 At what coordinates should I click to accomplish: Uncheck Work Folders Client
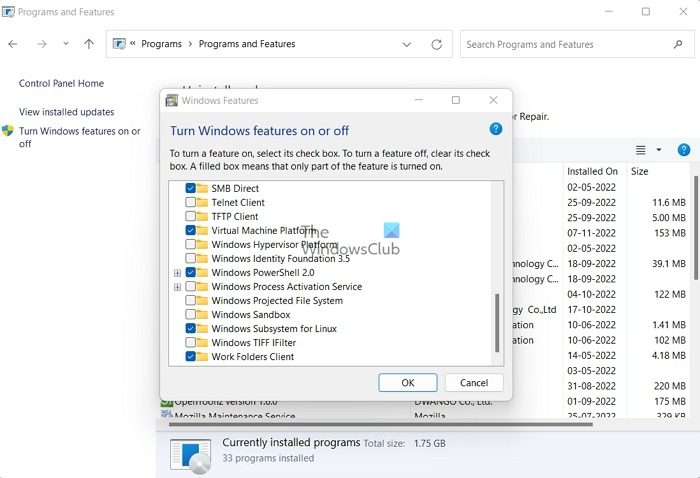(191, 357)
